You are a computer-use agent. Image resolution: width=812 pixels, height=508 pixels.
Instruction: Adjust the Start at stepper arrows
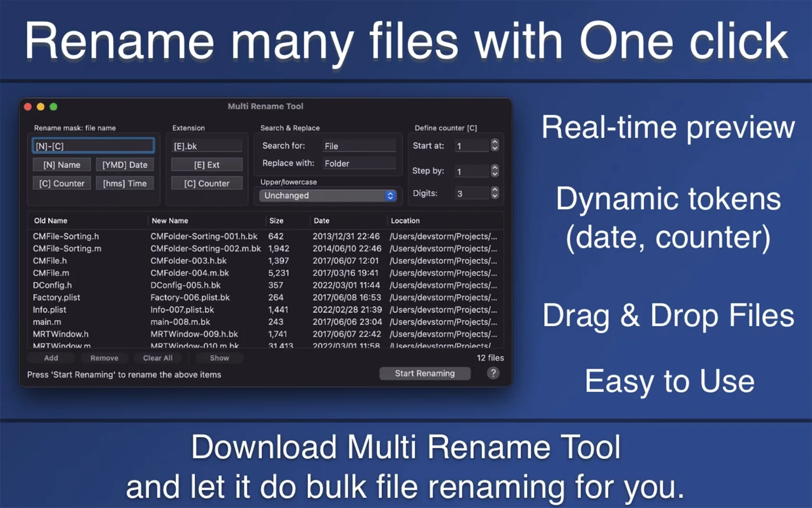coord(495,145)
